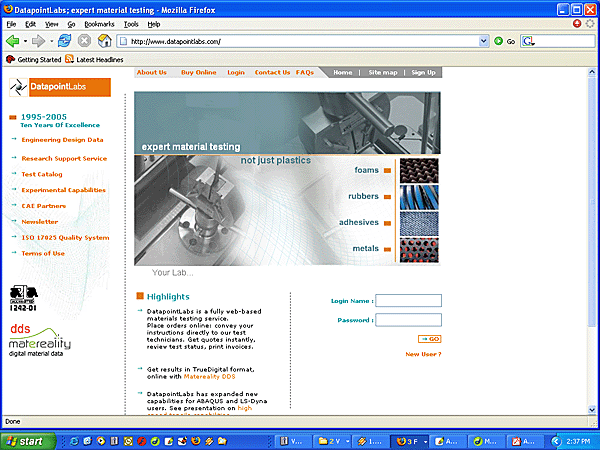Image resolution: width=600 pixels, height=450 pixels.
Task: Open the Terms of Use link
Action: [43, 253]
